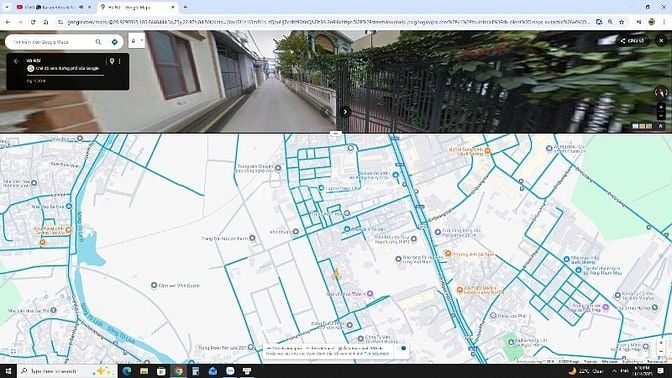Screen dimensions: 672x378
Task: Open the Windows notification center
Action: 661,371
